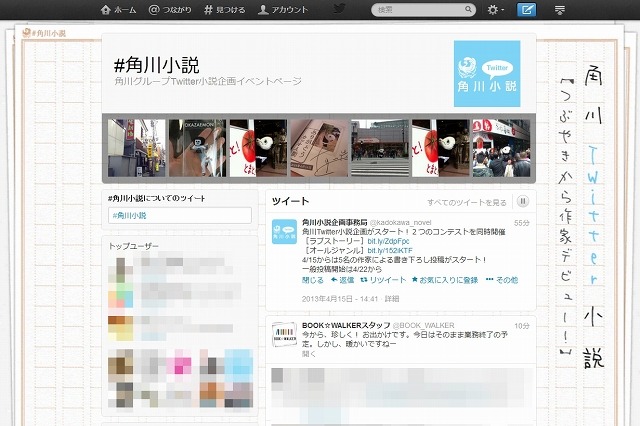
Task: Open つながり tab in navigation bar
Action: pyautogui.click(x=170, y=10)
